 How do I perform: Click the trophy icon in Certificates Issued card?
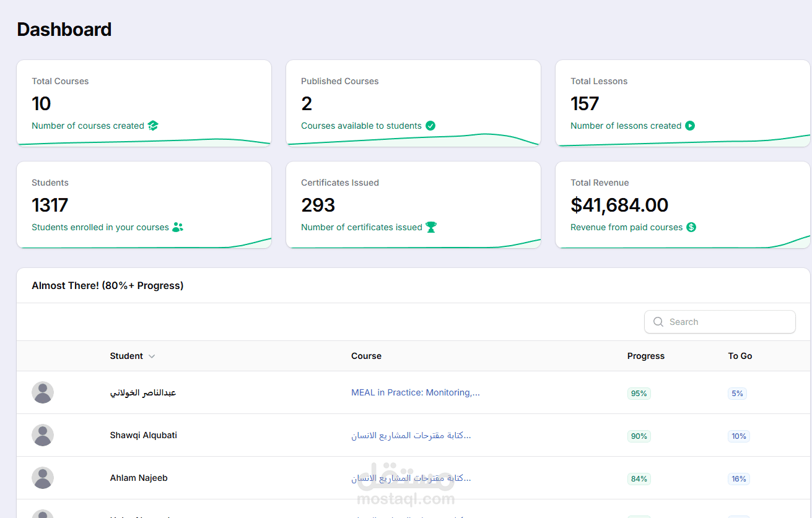tap(431, 227)
